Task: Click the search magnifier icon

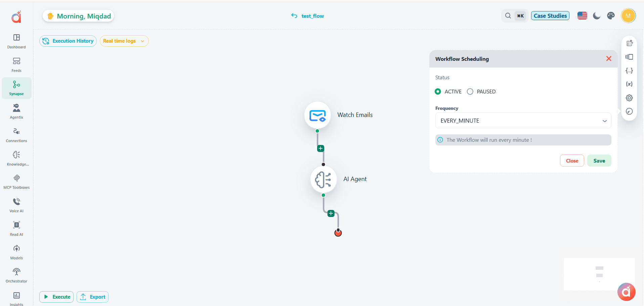Action: click(508, 16)
